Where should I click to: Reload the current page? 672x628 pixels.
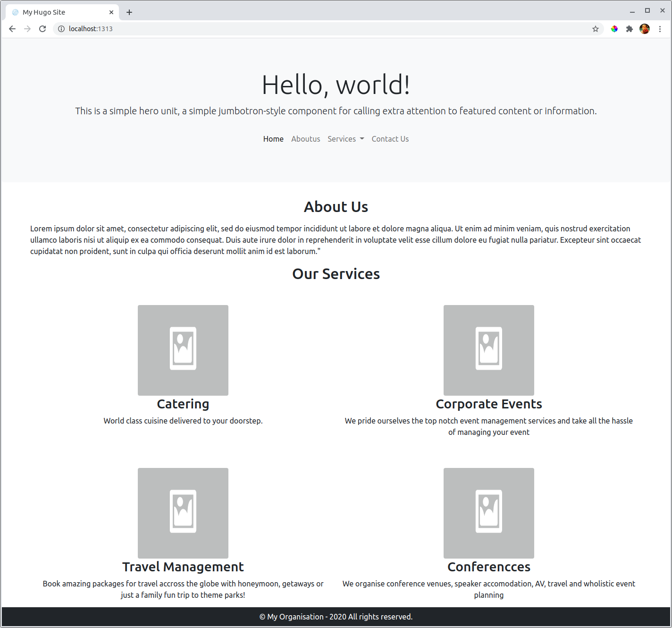tap(42, 29)
